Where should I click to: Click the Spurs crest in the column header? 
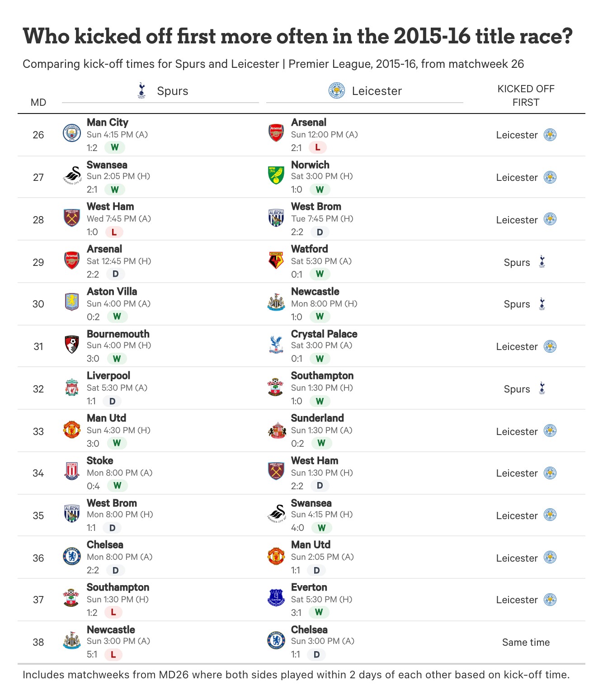pos(142,90)
